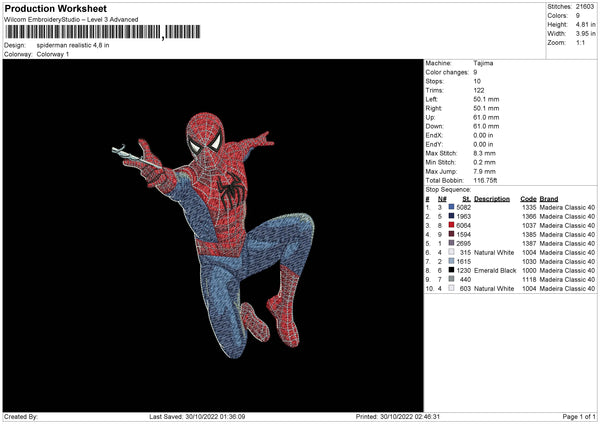
Task: Click 'Natural White' in stop 6 row
Action: pos(494,253)
